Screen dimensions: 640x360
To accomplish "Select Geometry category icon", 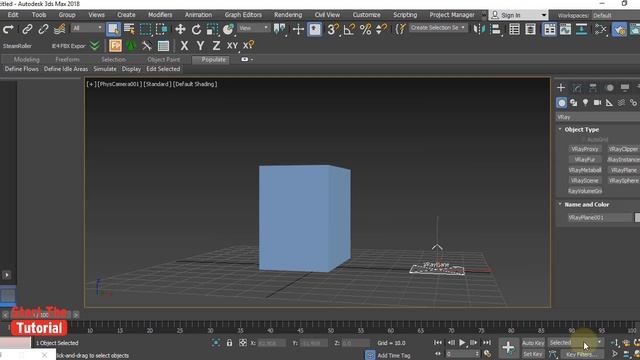I will (562, 103).
